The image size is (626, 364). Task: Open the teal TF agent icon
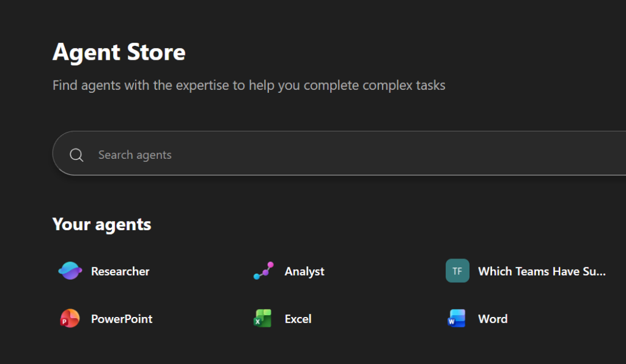pos(457,271)
